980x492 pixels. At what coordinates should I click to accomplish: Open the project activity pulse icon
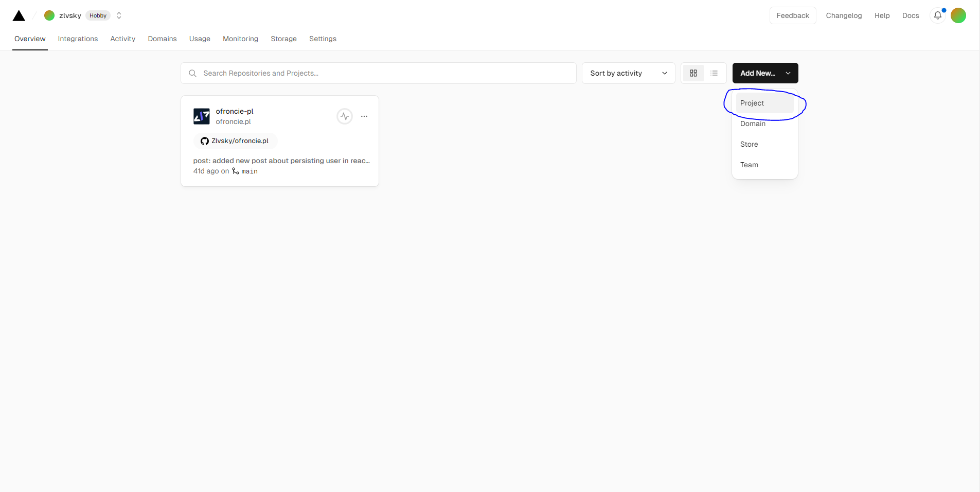pos(345,116)
